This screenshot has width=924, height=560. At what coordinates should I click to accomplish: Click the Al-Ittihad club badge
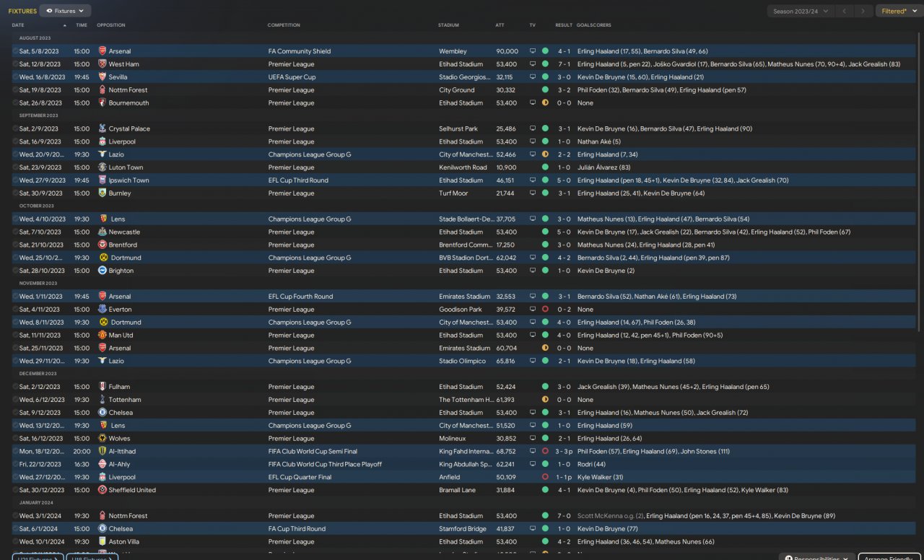pyautogui.click(x=102, y=452)
